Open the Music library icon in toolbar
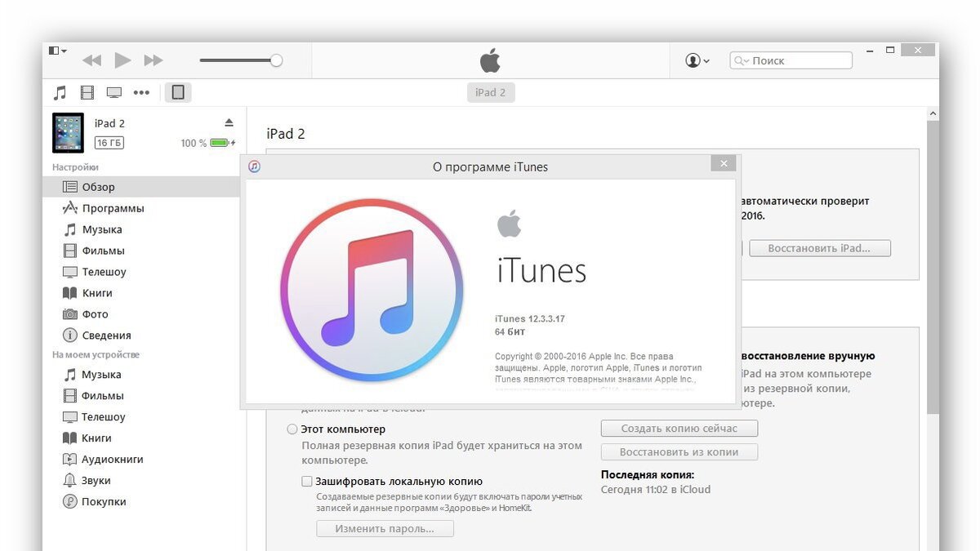Image resolution: width=980 pixels, height=551 pixels. click(x=60, y=92)
